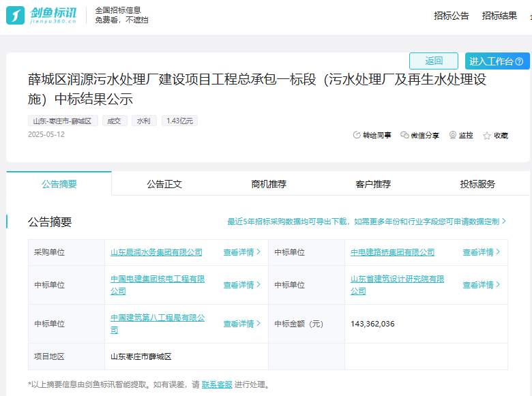The height and width of the screenshot is (396, 532).
Task: Select the 投标服务 tab
Action: (477, 184)
